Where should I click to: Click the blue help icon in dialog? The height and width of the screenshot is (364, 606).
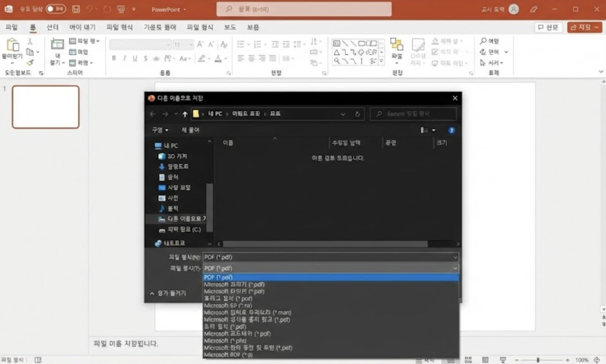click(x=451, y=130)
